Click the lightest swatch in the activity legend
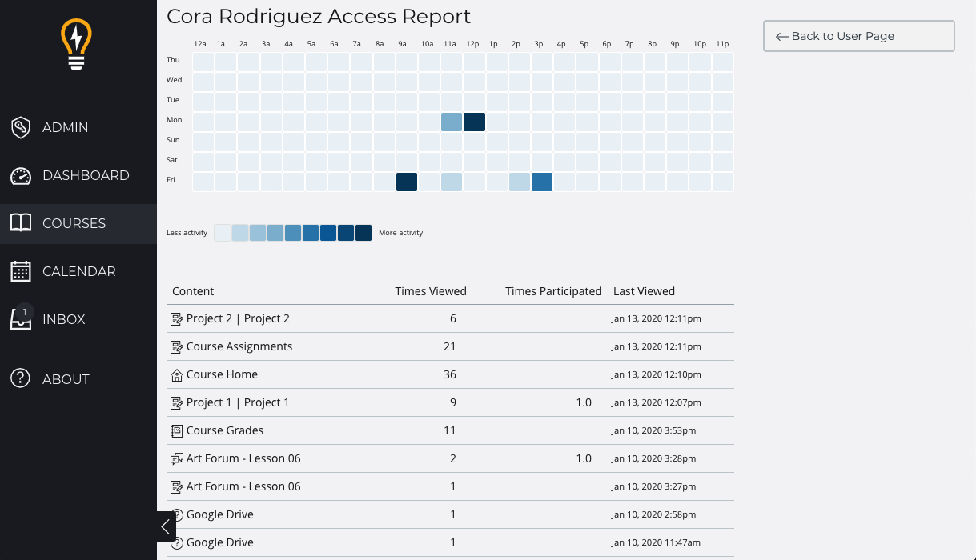 pyautogui.click(x=223, y=233)
